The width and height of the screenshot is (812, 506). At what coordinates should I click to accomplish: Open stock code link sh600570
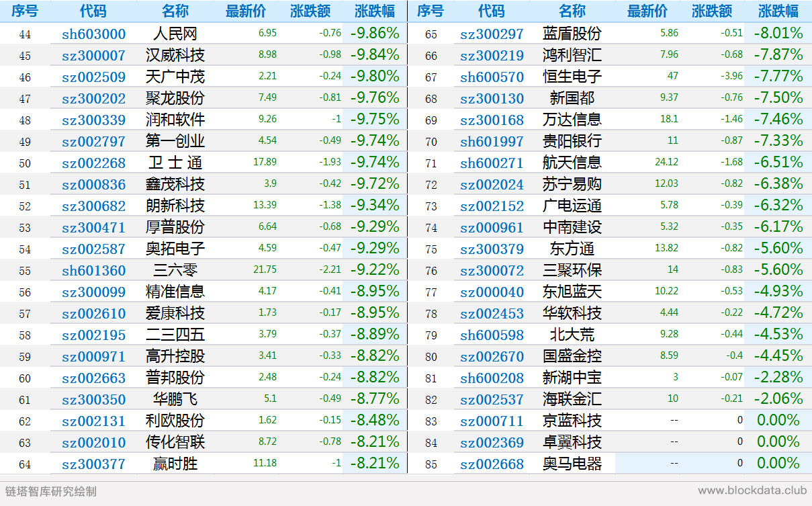492,77
